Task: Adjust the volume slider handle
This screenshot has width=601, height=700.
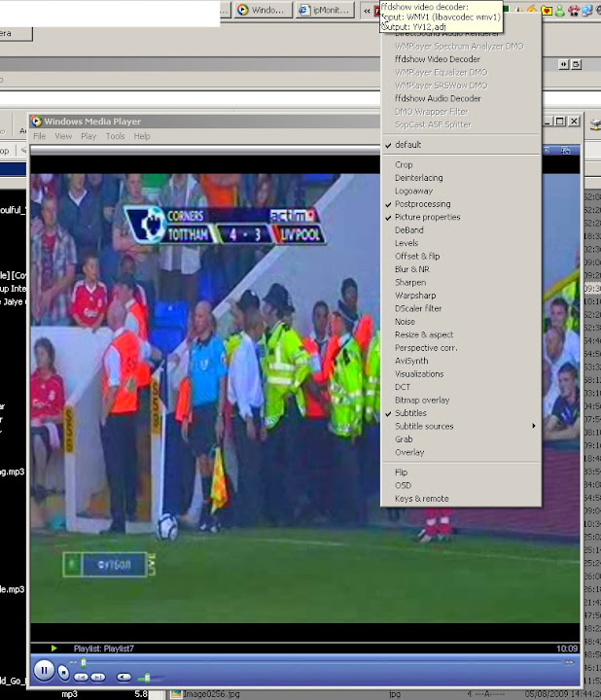Action: click(x=147, y=679)
